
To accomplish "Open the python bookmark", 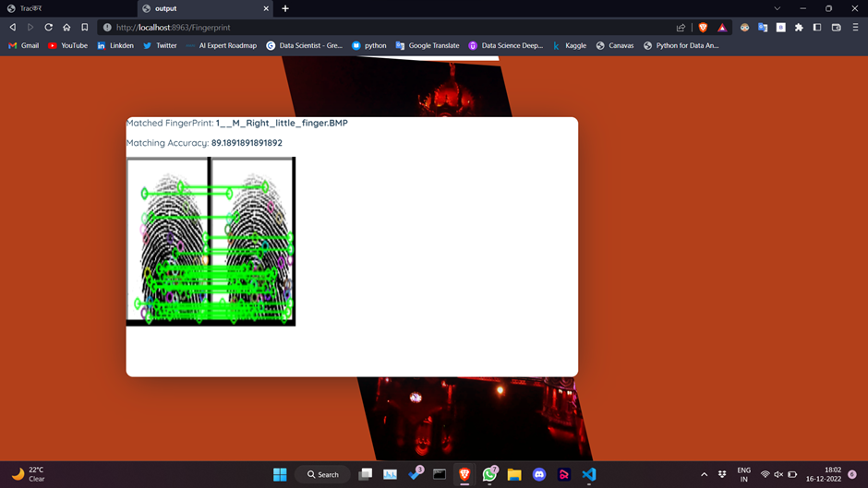I will [369, 45].
